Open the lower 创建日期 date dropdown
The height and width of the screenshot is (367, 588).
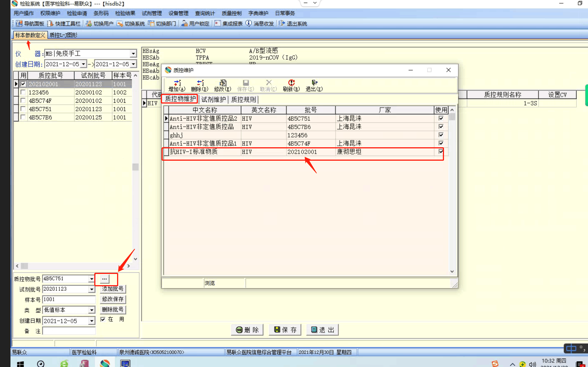[x=92, y=321]
